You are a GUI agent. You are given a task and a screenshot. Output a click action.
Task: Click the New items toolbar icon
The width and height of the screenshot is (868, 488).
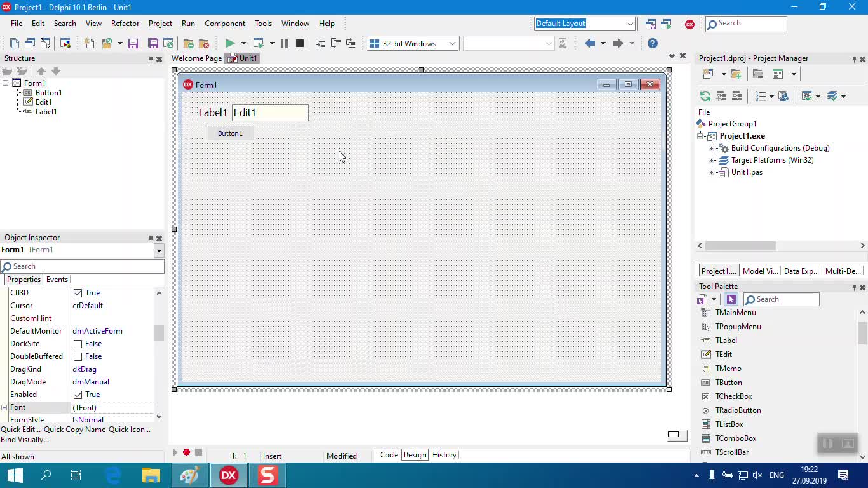[90, 43]
